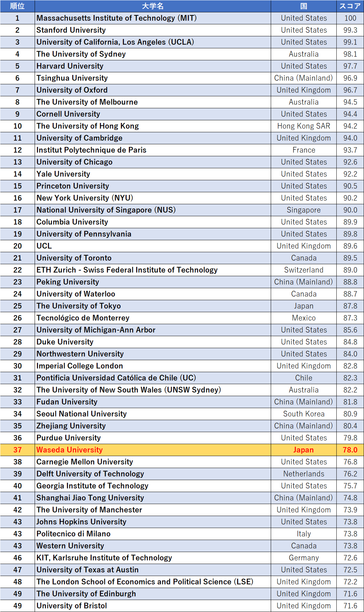Click University of Texas at Austin cell
364x612 pixels.
tap(153, 570)
